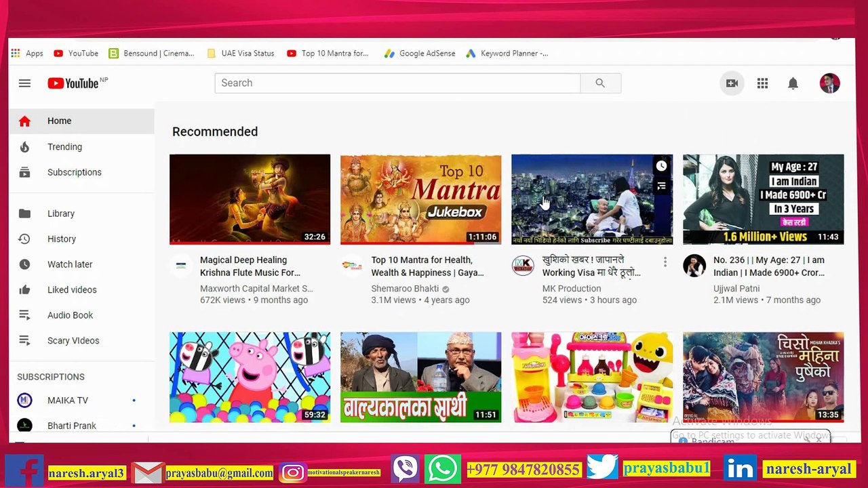This screenshot has width=868, height=488.
Task: Play the Top 10 Mantra Jukebox thumbnail
Action: tap(420, 199)
